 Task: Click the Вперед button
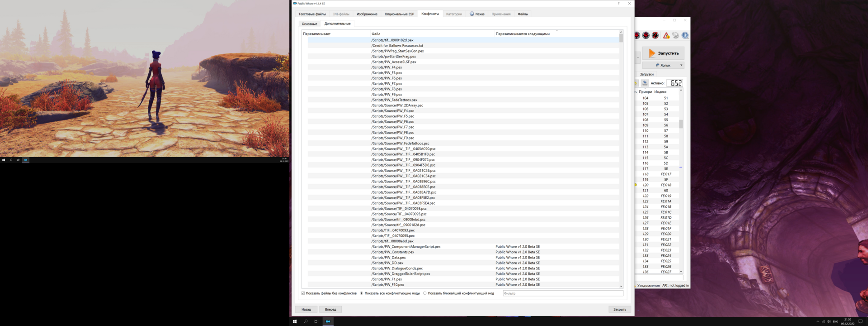click(x=330, y=309)
